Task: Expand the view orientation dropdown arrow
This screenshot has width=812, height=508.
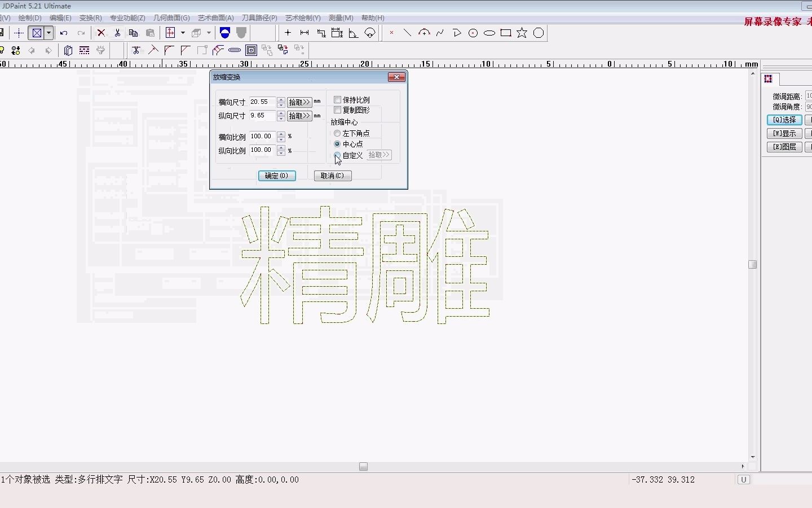Action: pos(183,33)
